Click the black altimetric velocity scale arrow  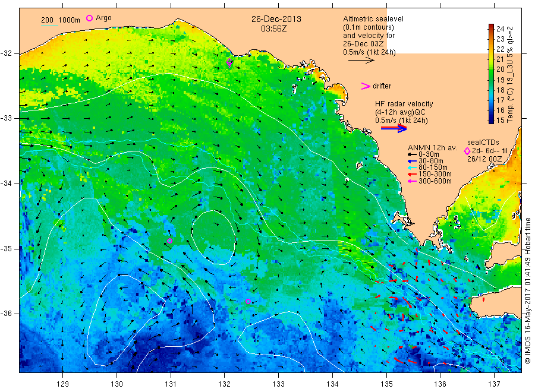coord(361,61)
